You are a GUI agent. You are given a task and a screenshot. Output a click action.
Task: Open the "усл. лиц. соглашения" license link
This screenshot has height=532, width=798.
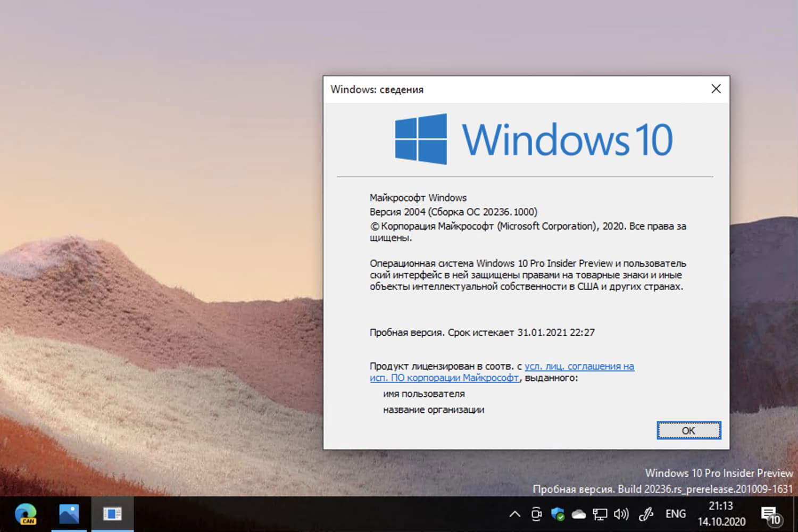pos(578,366)
